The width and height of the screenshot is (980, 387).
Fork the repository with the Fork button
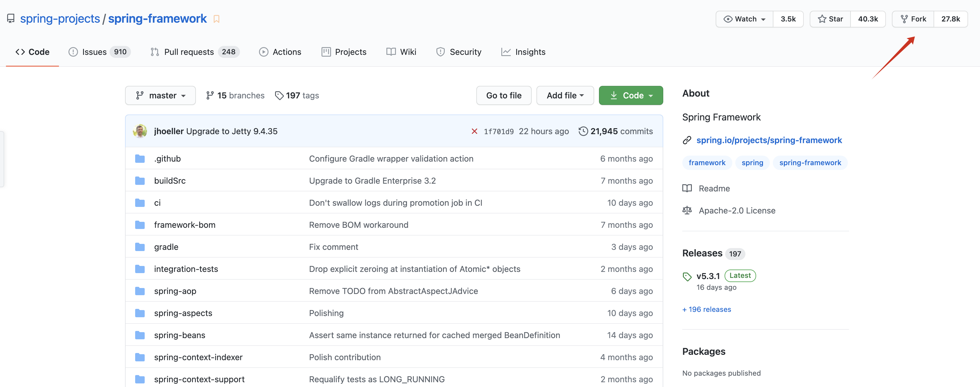click(913, 19)
